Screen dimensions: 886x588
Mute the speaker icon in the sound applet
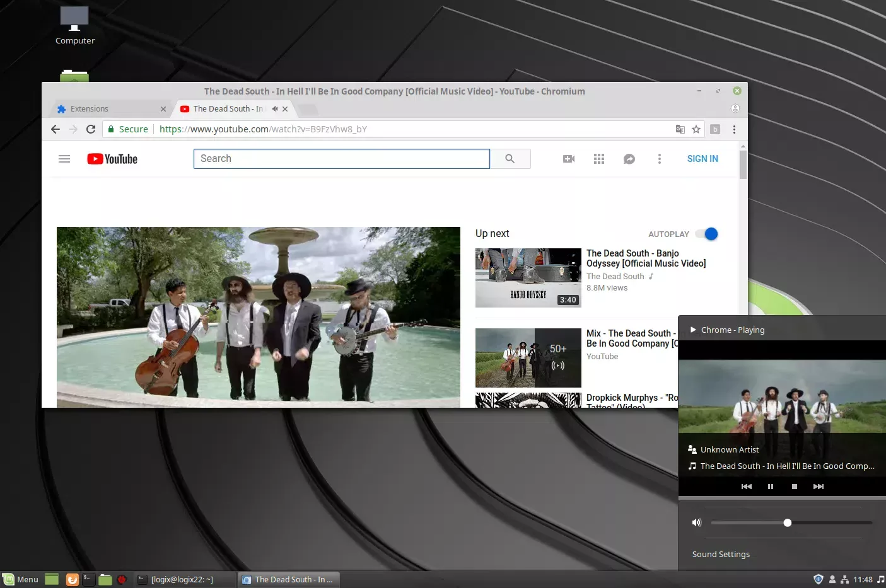(696, 522)
